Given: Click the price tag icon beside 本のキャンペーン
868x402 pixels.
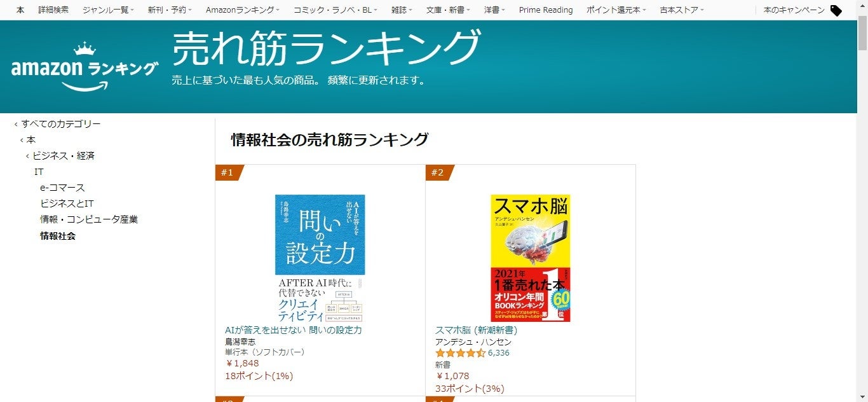Looking at the screenshot, I should pos(836,10).
